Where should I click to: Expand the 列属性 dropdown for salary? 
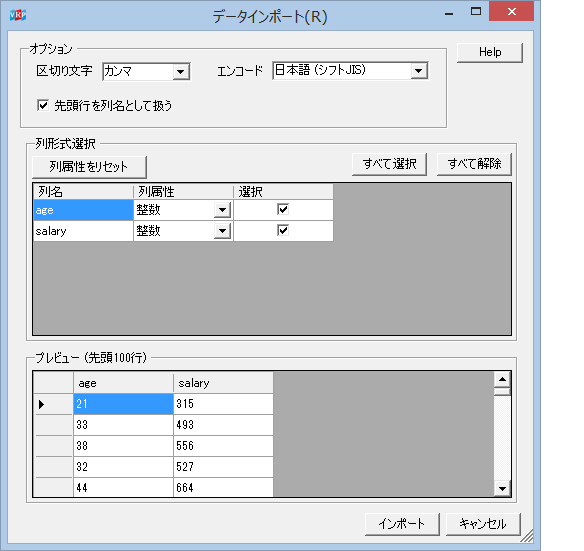[222, 231]
